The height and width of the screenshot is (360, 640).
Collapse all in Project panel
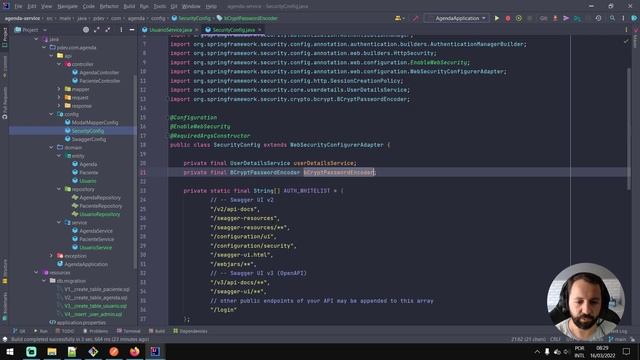point(108,30)
